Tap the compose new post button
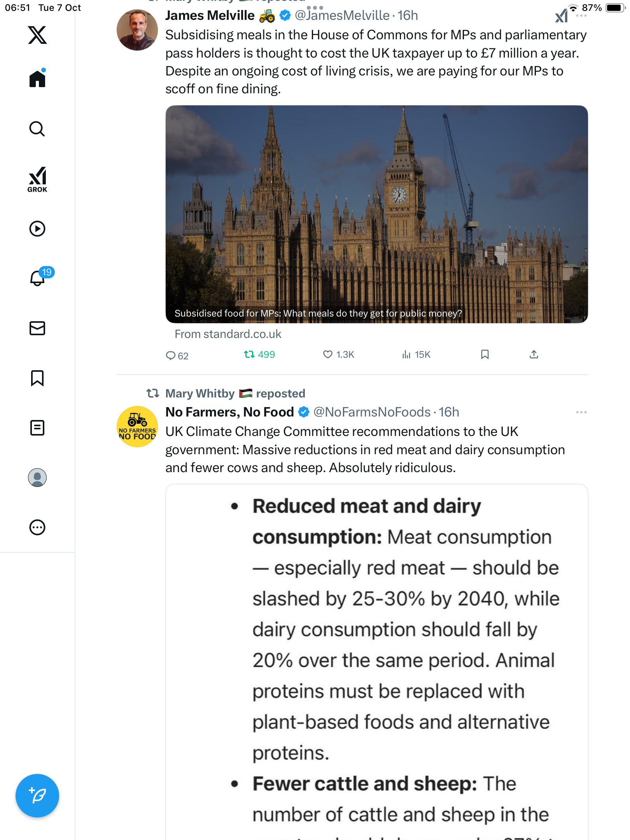Screen dimensions: 630x840 37,796
